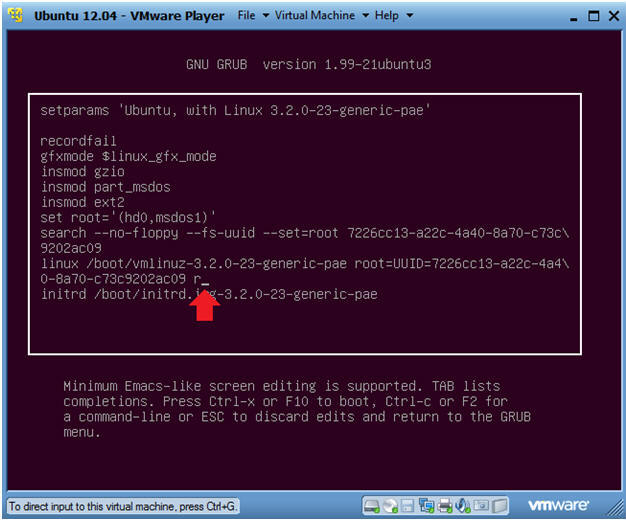Click the 'initrd /boot/initrd.img' line
This screenshot has width=626, height=520.
click(x=209, y=294)
